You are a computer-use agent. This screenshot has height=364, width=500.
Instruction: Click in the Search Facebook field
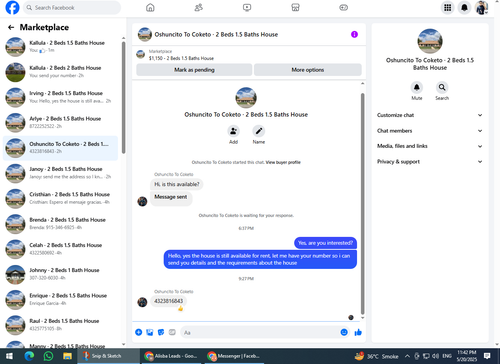click(72, 7)
